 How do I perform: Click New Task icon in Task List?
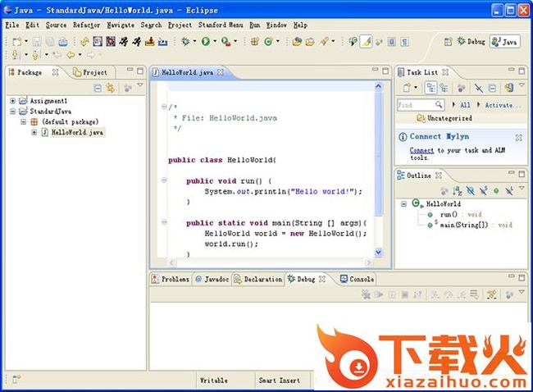(x=407, y=88)
